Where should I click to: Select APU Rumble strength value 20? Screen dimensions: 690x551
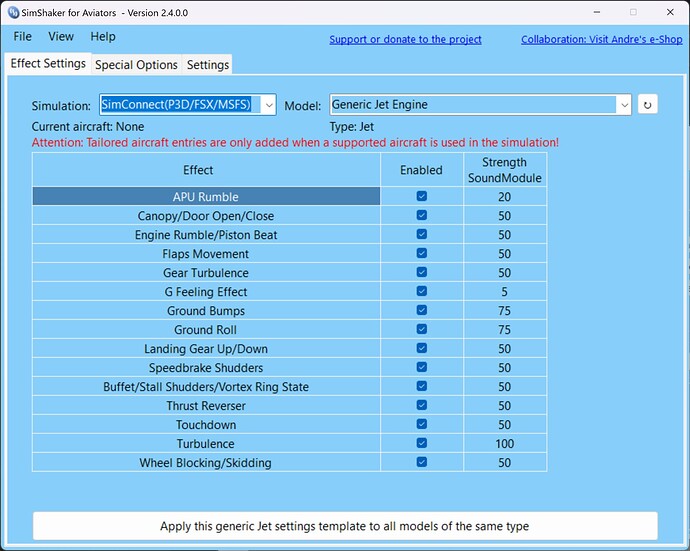click(505, 196)
